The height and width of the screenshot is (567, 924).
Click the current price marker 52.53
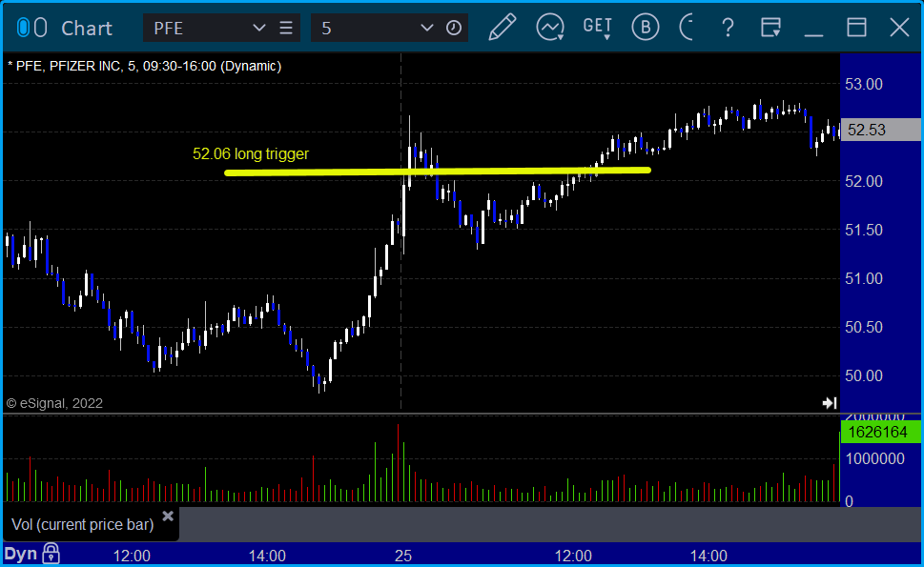880,130
